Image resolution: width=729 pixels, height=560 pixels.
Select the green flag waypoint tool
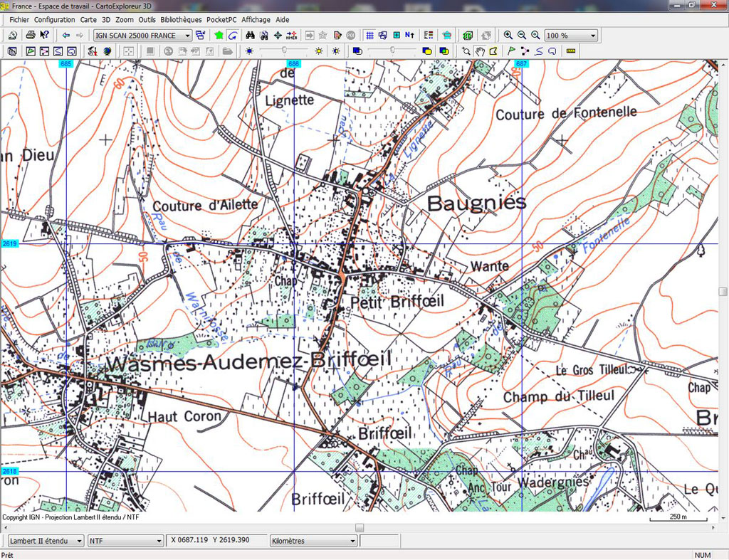click(511, 51)
